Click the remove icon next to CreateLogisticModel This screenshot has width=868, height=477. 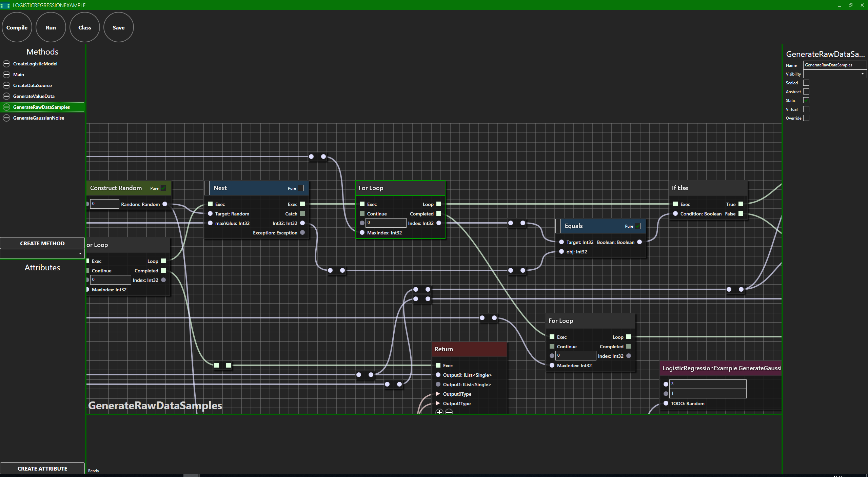coord(6,64)
